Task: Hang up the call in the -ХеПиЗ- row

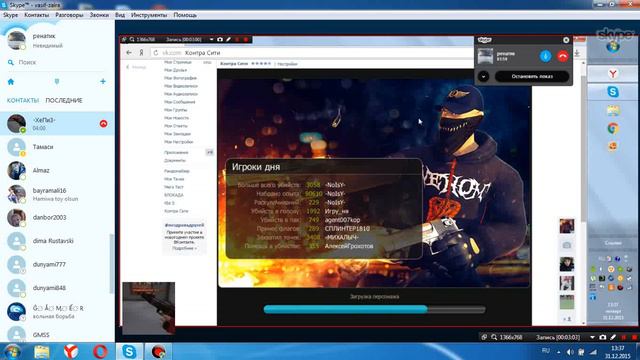Action: click(x=103, y=123)
